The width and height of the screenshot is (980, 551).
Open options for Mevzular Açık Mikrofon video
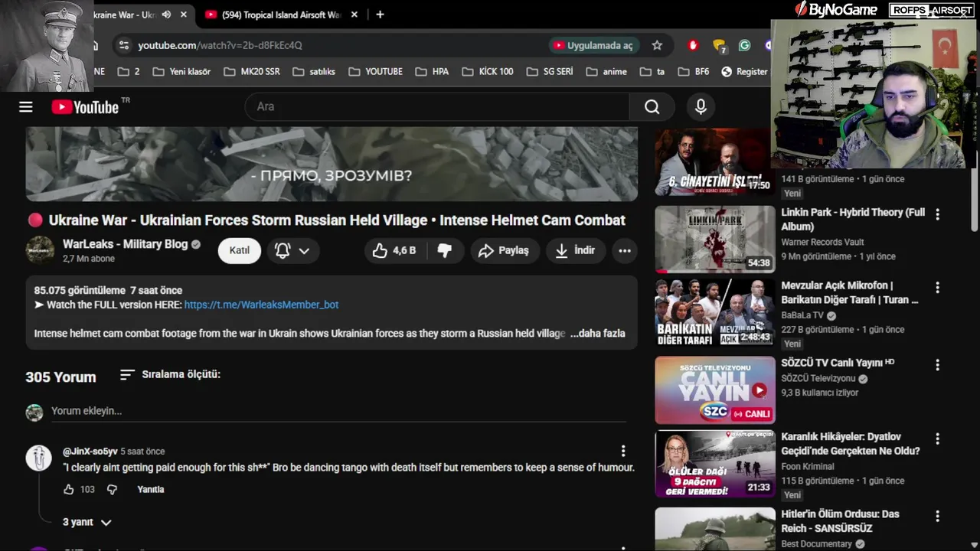[937, 288]
